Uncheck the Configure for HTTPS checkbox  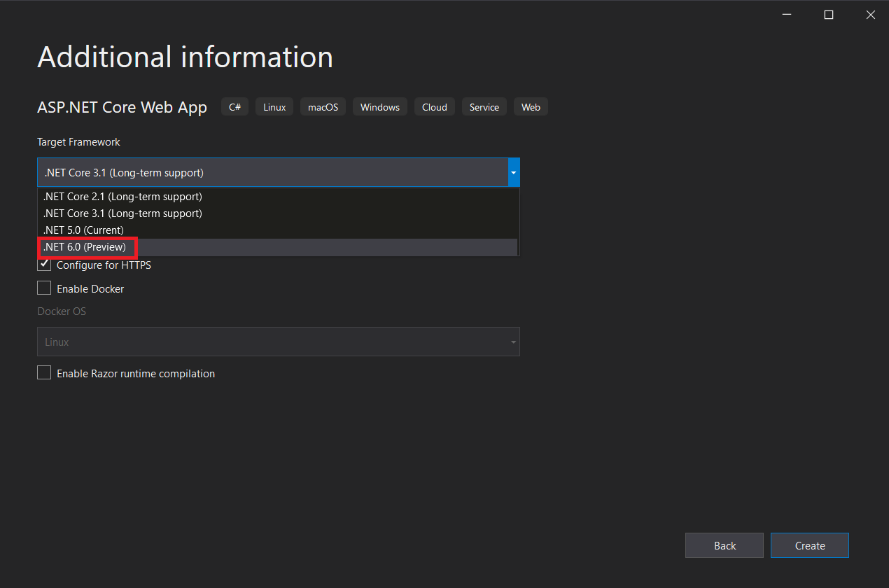point(44,265)
